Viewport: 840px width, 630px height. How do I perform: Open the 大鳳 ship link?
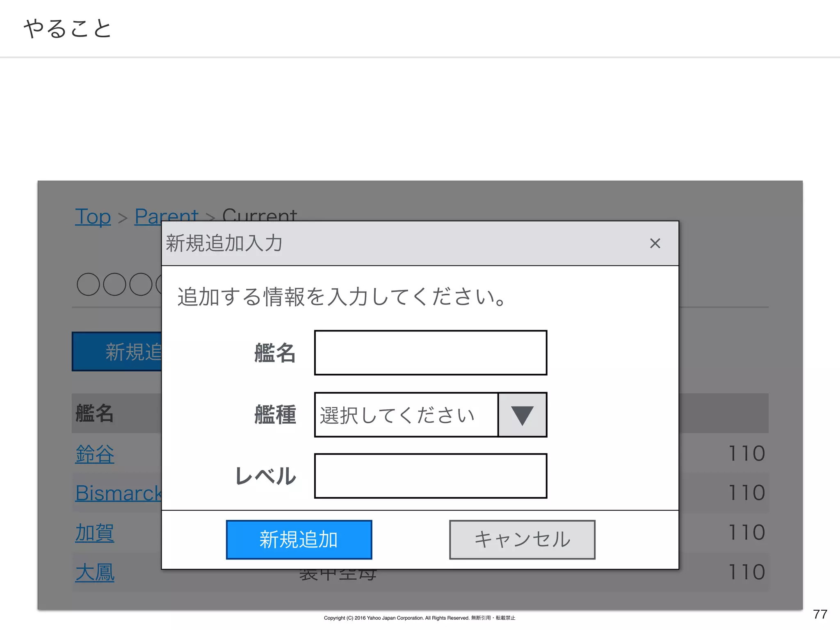pos(95,572)
